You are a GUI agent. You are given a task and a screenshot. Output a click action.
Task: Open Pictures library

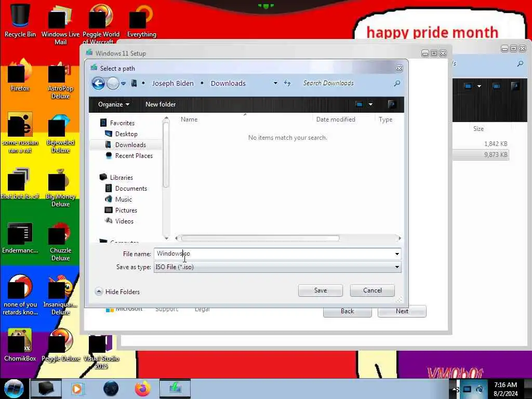[126, 210]
